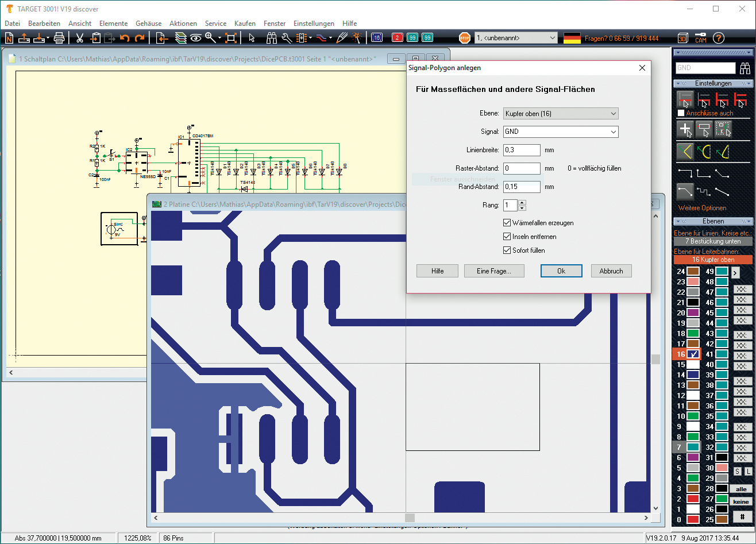Uncheck the 'Wärmefallen erzeugen' checkbox
Viewport: 756px width, 544px height.
tap(507, 223)
